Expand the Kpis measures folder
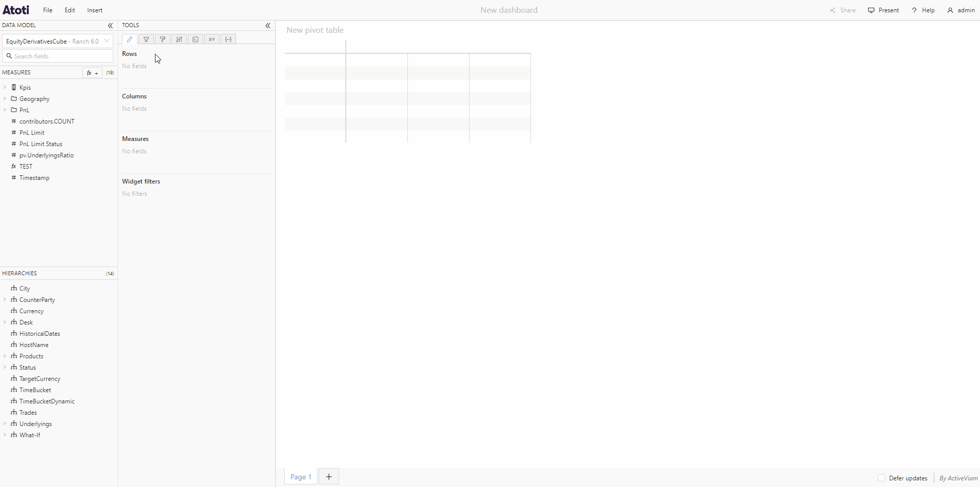The height and width of the screenshot is (487, 980). [5, 87]
